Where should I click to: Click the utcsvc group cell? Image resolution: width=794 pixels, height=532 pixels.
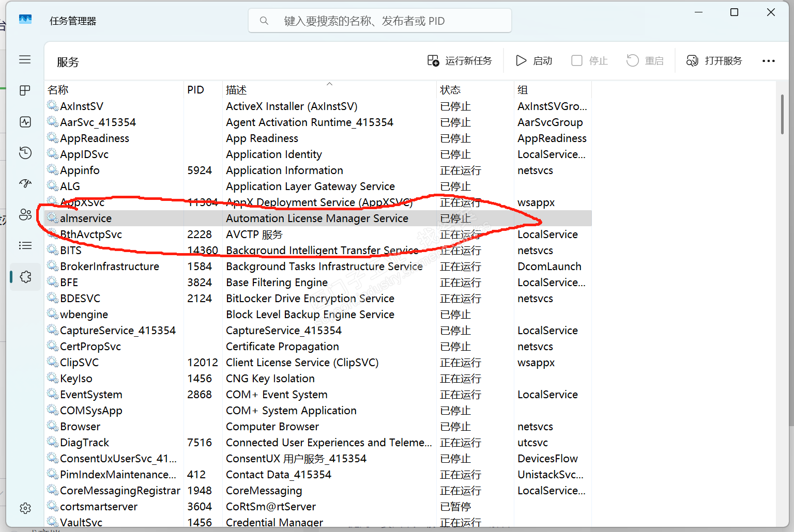click(x=532, y=443)
